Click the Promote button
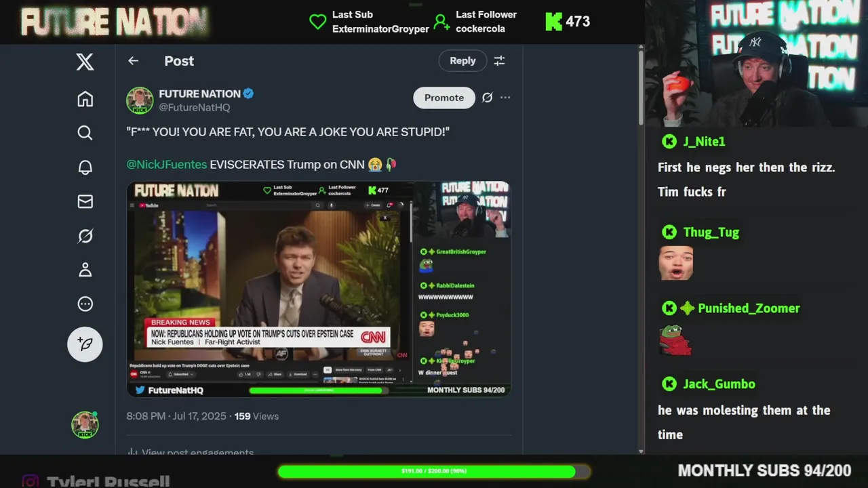This screenshot has width=868, height=488. [x=444, y=98]
